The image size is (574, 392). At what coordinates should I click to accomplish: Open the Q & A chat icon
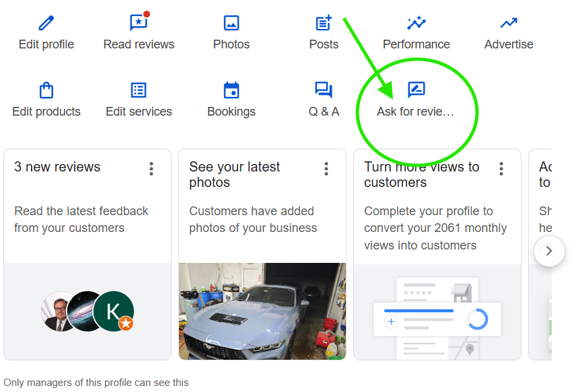(x=324, y=89)
